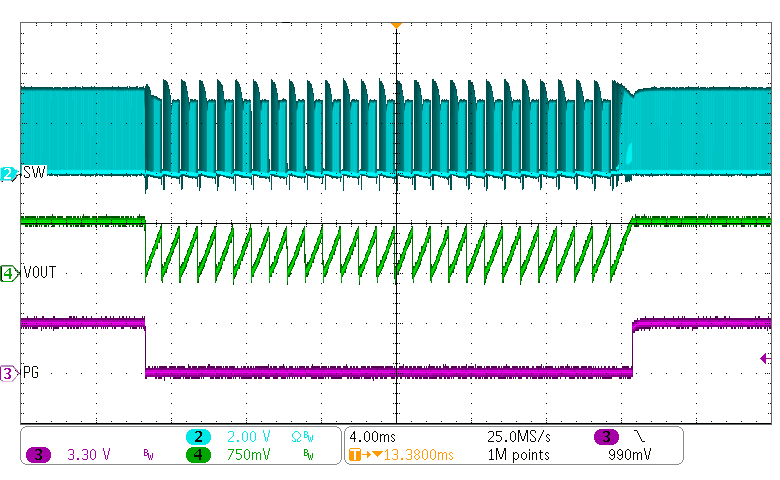Click the 25.0MS/s sample rate readout
The width and height of the screenshot is (780, 480).
coord(516,437)
